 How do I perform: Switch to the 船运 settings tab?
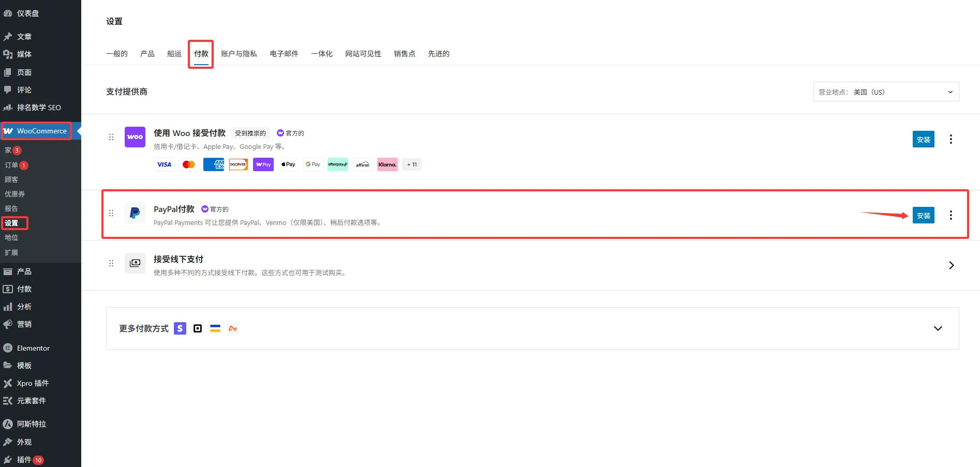click(x=174, y=54)
